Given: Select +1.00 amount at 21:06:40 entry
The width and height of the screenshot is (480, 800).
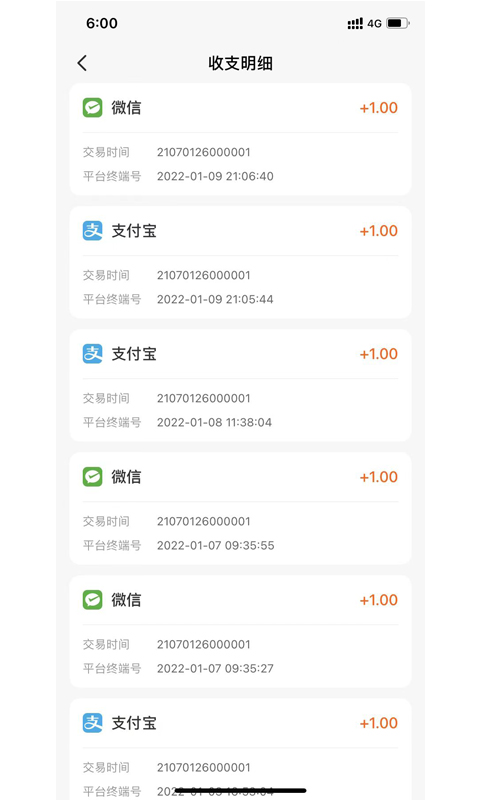Looking at the screenshot, I should (x=378, y=108).
